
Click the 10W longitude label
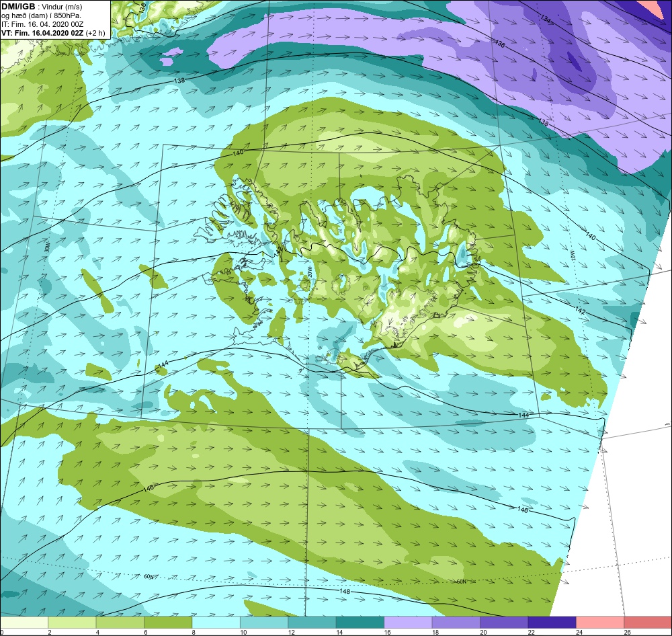point(572,257)
